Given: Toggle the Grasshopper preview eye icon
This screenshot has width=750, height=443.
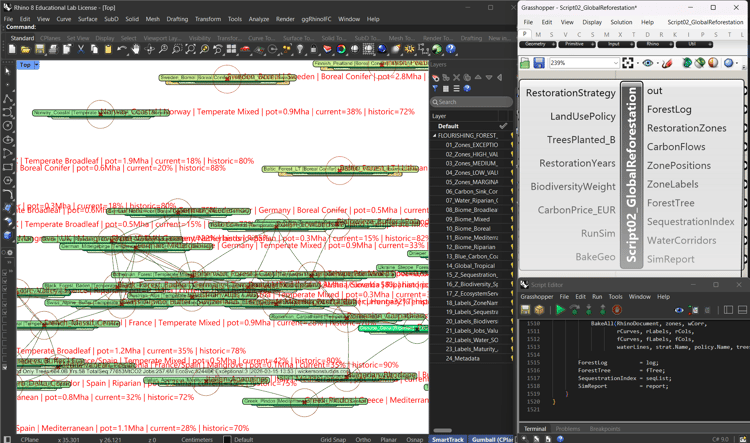Looking at the screenshot, I should tap(648, 63).
